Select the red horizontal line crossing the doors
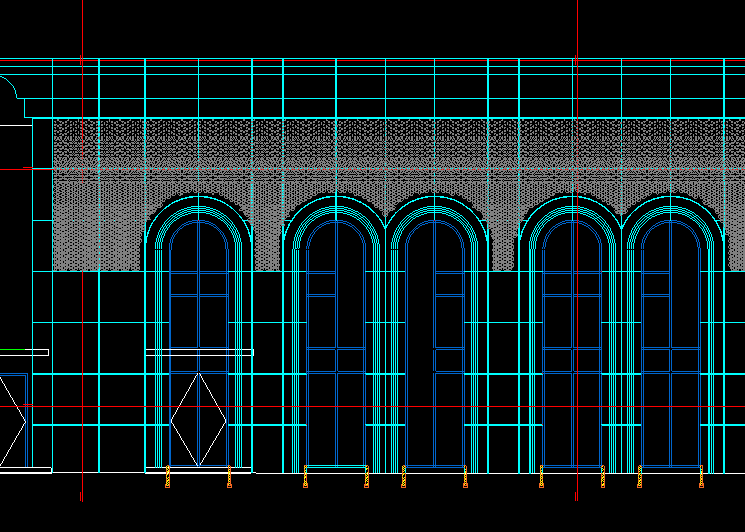This screenshot has height=532, width=745. (x=400, y=407)
